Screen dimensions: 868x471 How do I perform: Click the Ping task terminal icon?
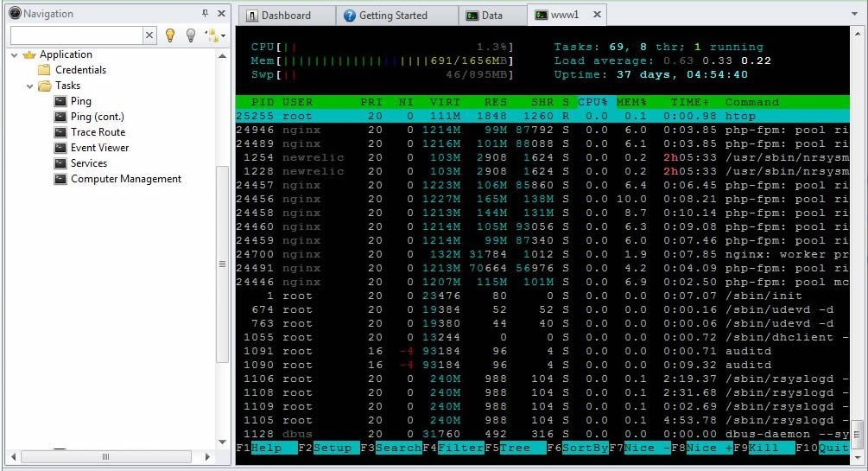[60, 101]
